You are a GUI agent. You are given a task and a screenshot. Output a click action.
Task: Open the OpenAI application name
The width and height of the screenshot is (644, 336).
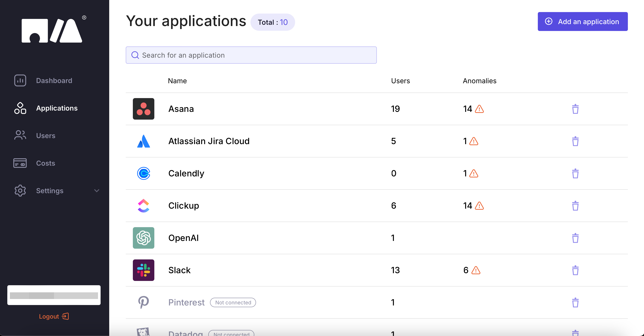tap(183, 238)
